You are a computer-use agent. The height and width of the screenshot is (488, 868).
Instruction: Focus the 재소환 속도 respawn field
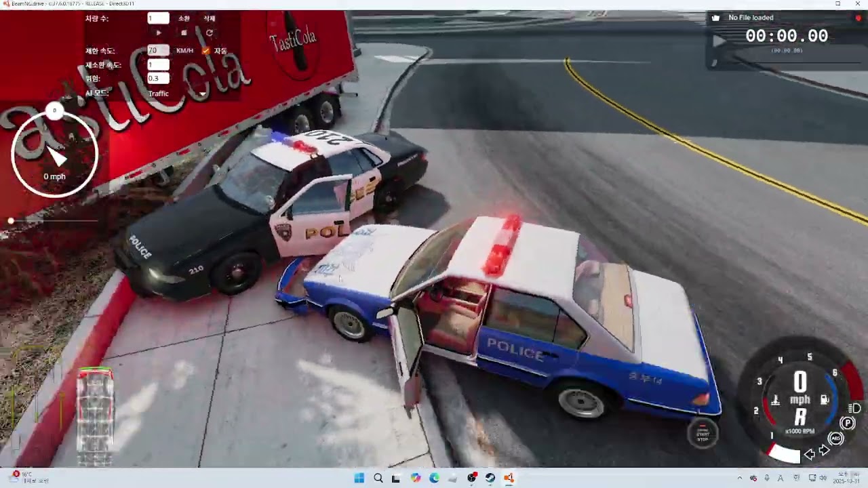[159, 65]
